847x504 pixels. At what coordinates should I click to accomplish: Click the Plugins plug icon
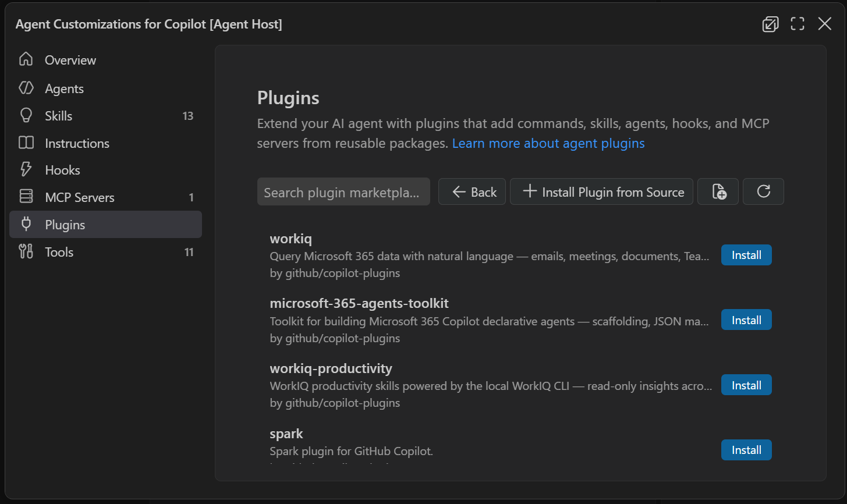tap(26, 224)
